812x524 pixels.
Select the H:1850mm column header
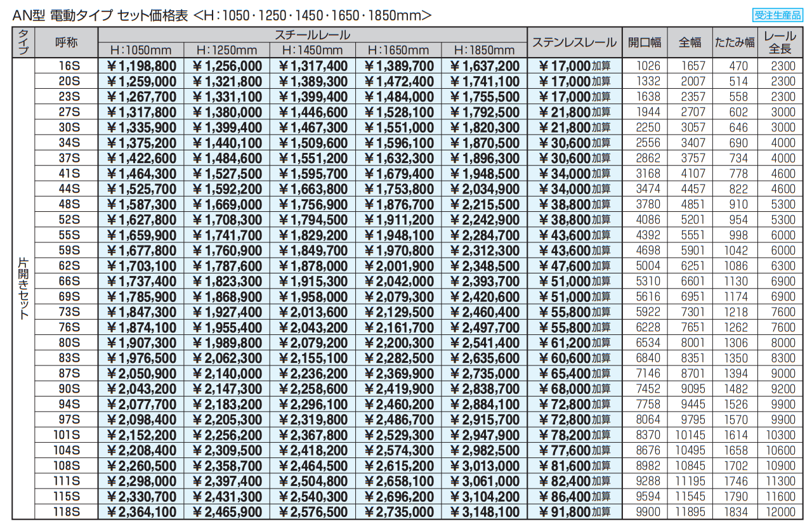[x=485, y=50]
